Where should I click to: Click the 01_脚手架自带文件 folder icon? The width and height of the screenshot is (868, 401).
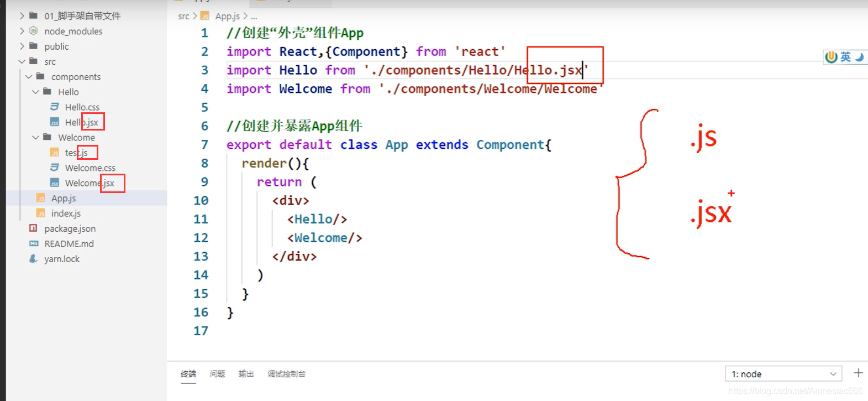pyautogui.click(x=34, y=15)
